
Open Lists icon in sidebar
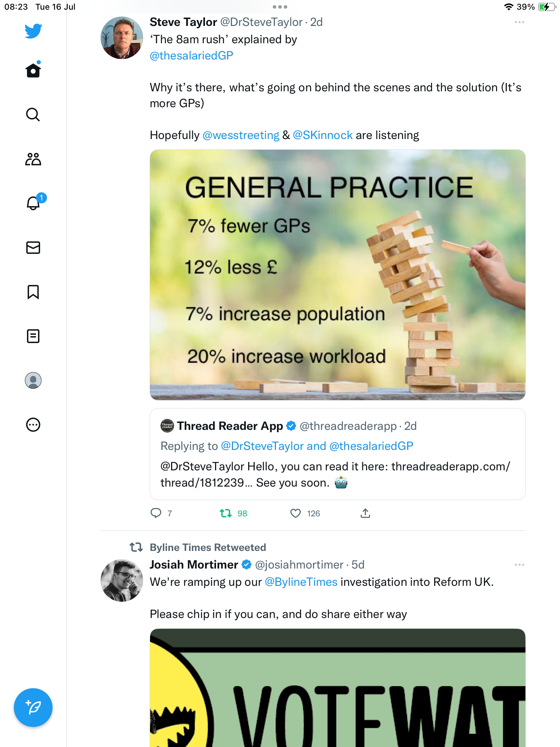[33, 336]
